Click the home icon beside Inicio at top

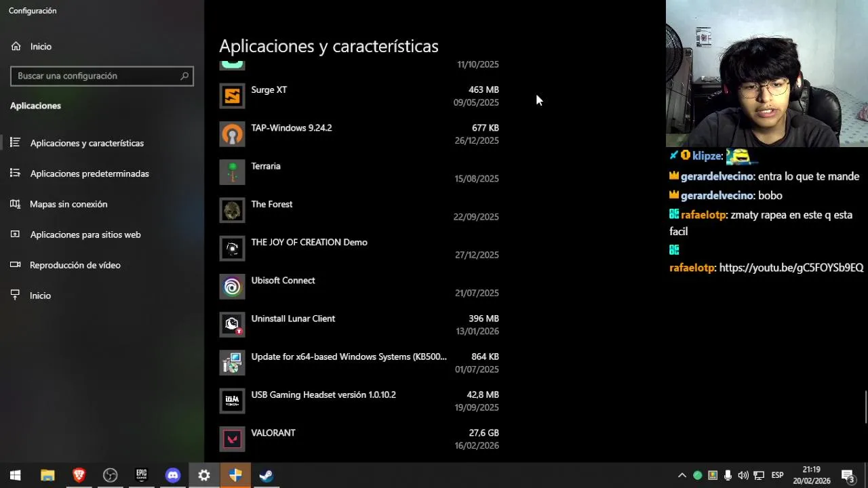pyautogui.click(x=16, y=46)
